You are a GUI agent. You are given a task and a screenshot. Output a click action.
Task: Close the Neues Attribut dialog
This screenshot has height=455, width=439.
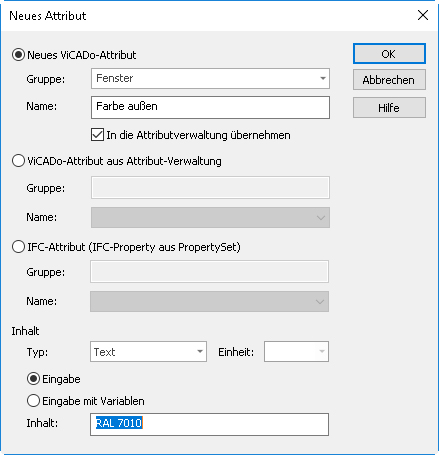[423, 15]
